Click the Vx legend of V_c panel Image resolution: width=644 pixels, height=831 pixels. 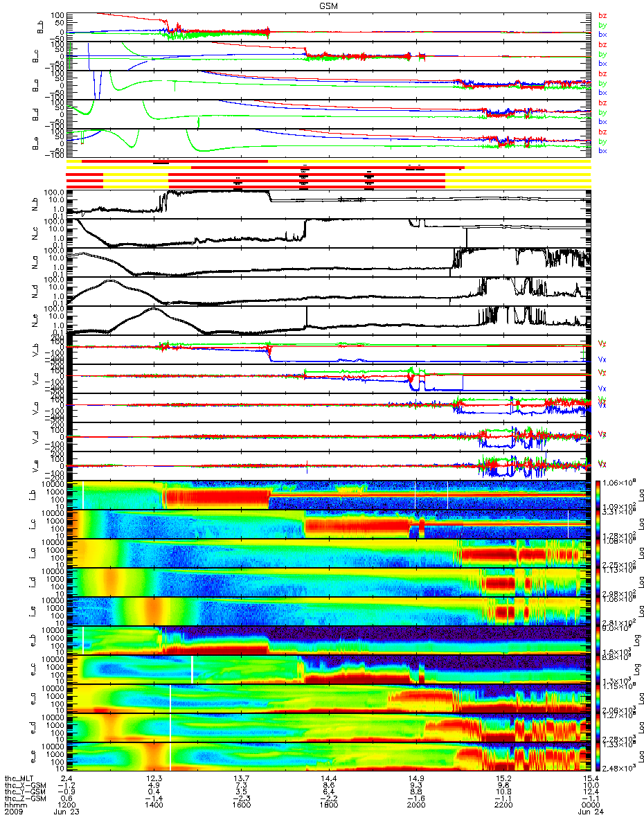click(602, 388)
